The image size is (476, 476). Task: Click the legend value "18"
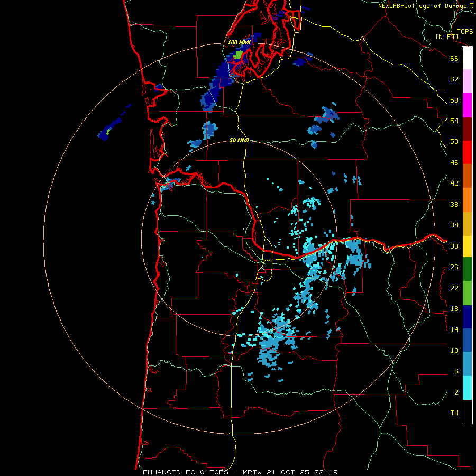pos(454,309)
